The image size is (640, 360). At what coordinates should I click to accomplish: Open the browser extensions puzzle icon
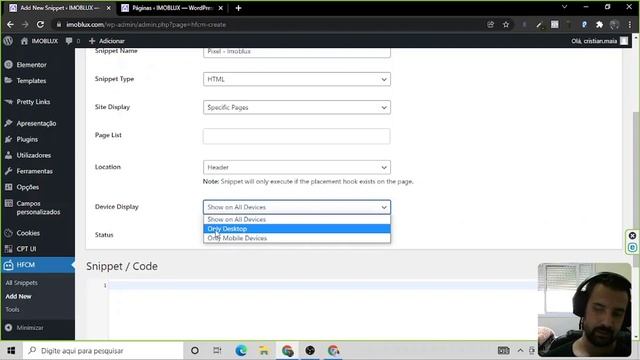pyautogui.click(x=599, y=24)
